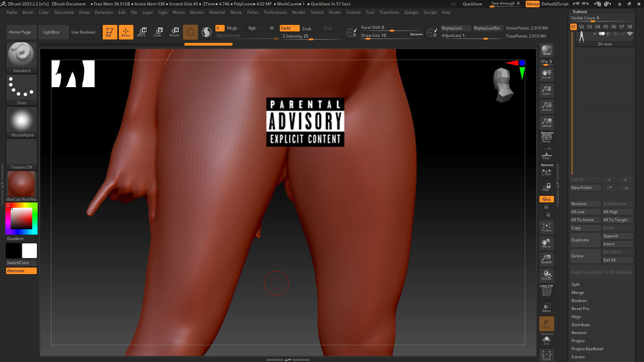Expand the Project section
The image size is (644, 362).
pos(578,341)
